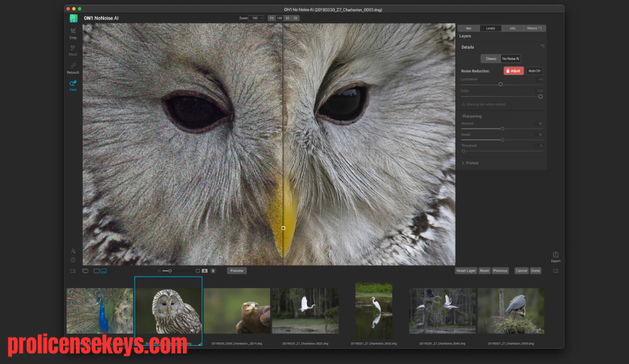The height and width of the screenshot is (364, 629).
Task: Adjust the Luminance slider handle
Action: coord(500,84)
